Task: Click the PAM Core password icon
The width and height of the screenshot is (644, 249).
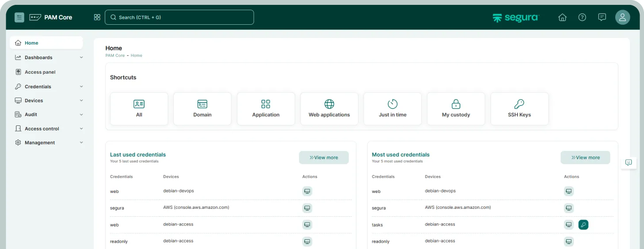Action: 35,17
